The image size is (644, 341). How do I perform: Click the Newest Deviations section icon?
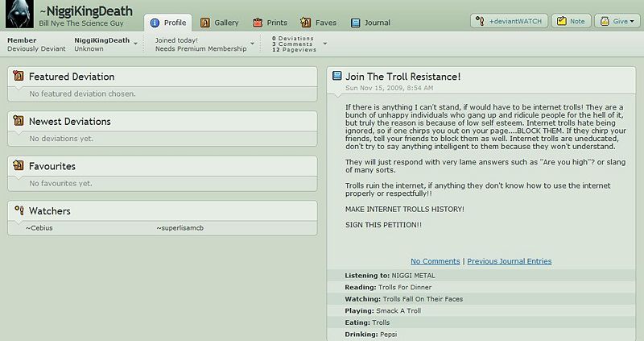click(x=18, y=122)
